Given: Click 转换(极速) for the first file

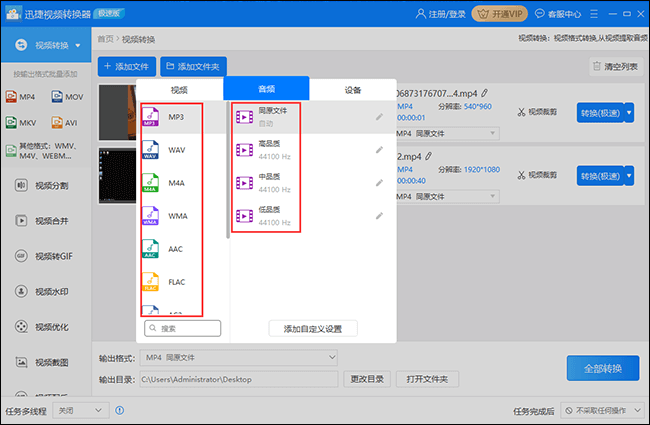Looking at the screenshot, I should 600,113.
